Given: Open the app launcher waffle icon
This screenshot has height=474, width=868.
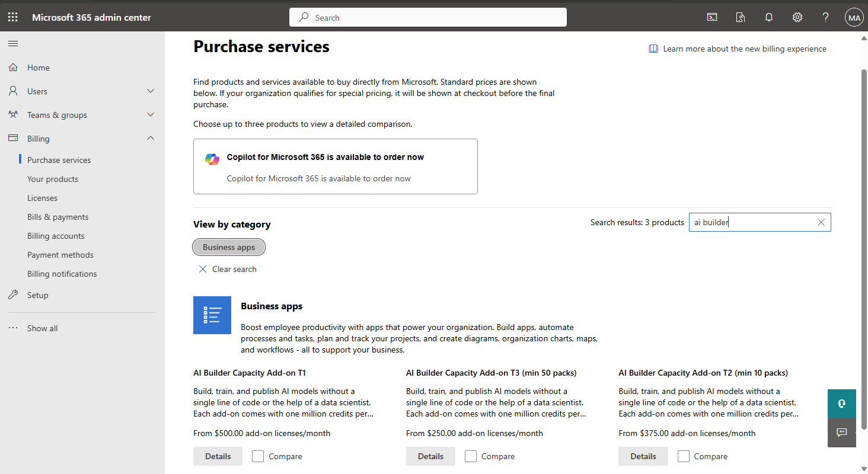Looking at the screenshot, I should click(13, 17).
